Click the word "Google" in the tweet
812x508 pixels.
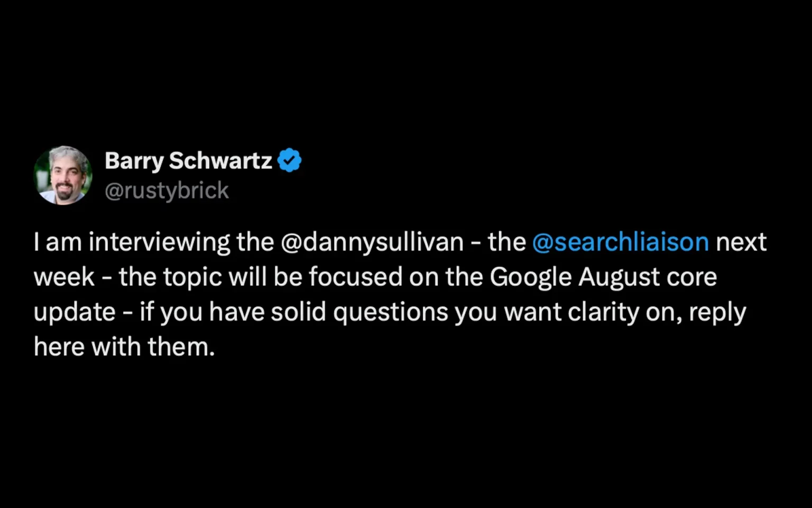531,277
